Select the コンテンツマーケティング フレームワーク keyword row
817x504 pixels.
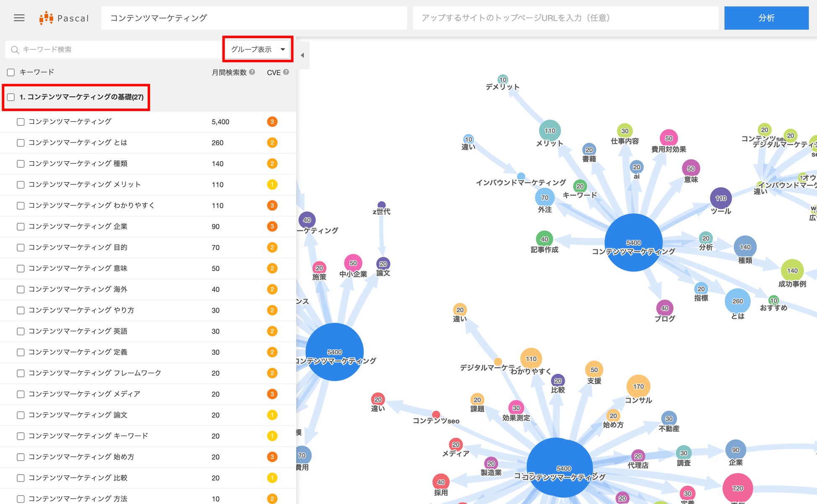[x=94, y=373]
